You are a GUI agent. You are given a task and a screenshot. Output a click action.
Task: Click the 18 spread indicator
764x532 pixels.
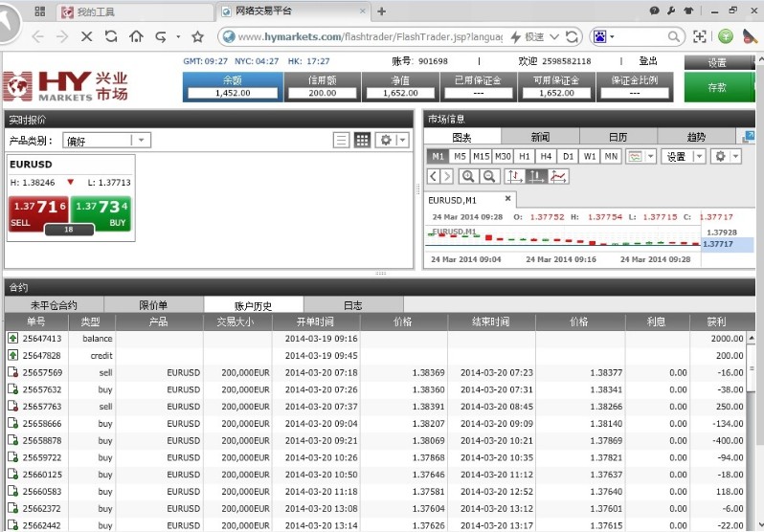point(69,230)
